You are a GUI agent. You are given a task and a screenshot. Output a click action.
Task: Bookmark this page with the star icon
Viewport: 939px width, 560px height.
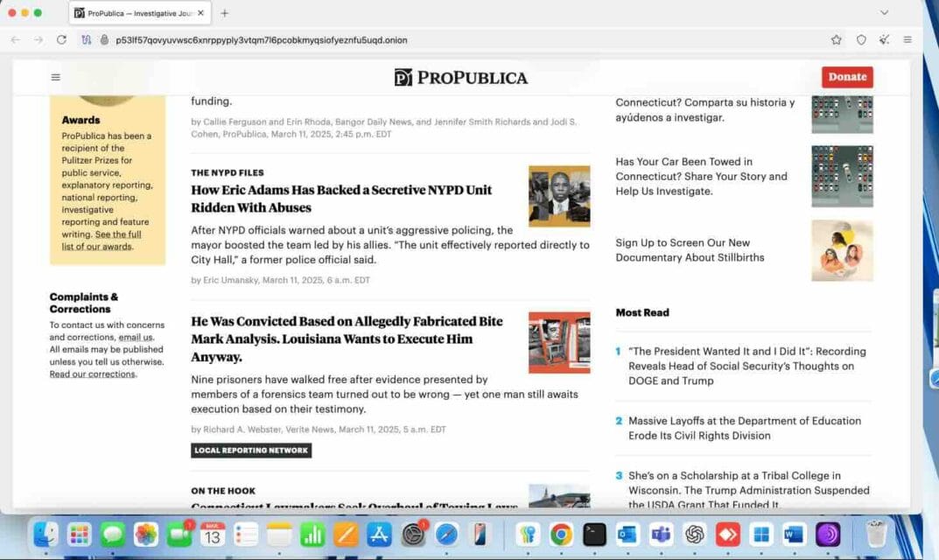tap(837, 39)
